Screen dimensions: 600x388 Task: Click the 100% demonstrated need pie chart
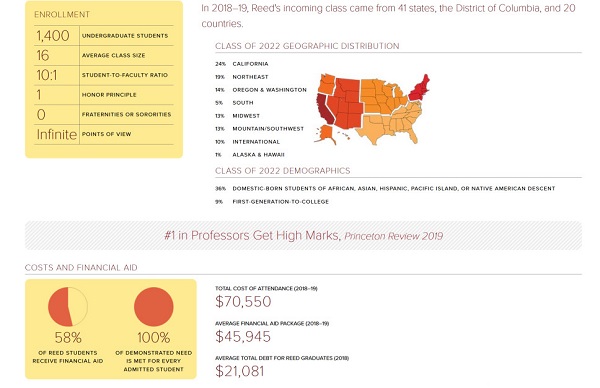tap(154, 307)
